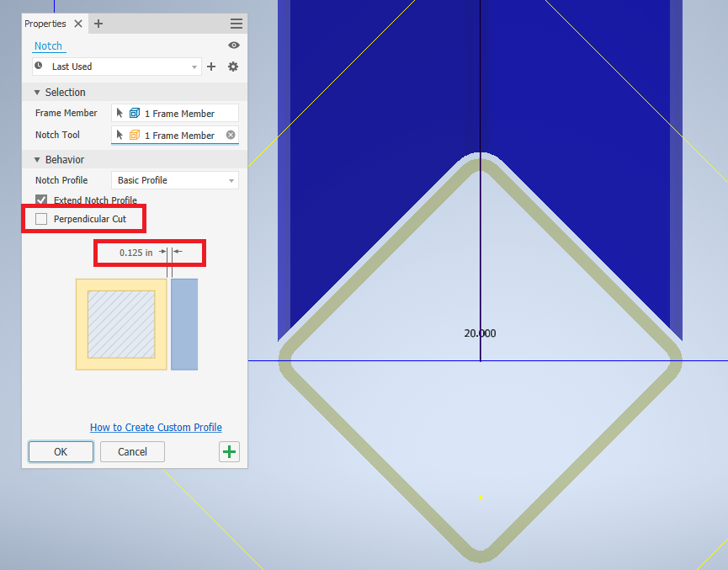The width and height of the screenshot is (728, 570).
Task: Open the preset settings gear icon
Action: tap(232, 67)
